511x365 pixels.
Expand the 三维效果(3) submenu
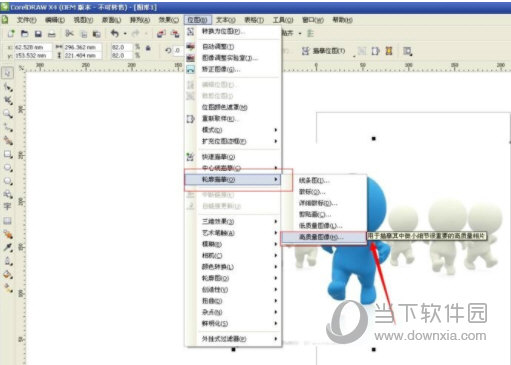click(233, 221)
